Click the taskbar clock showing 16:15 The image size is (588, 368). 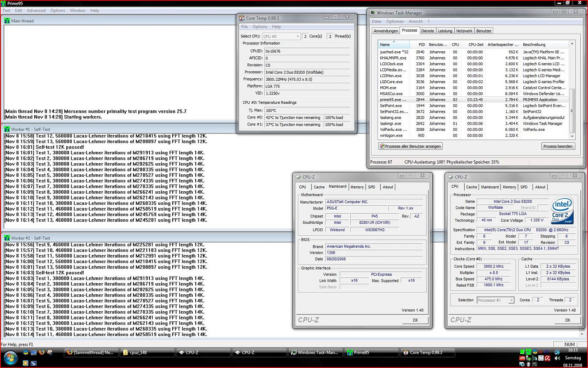click(573, 350)
